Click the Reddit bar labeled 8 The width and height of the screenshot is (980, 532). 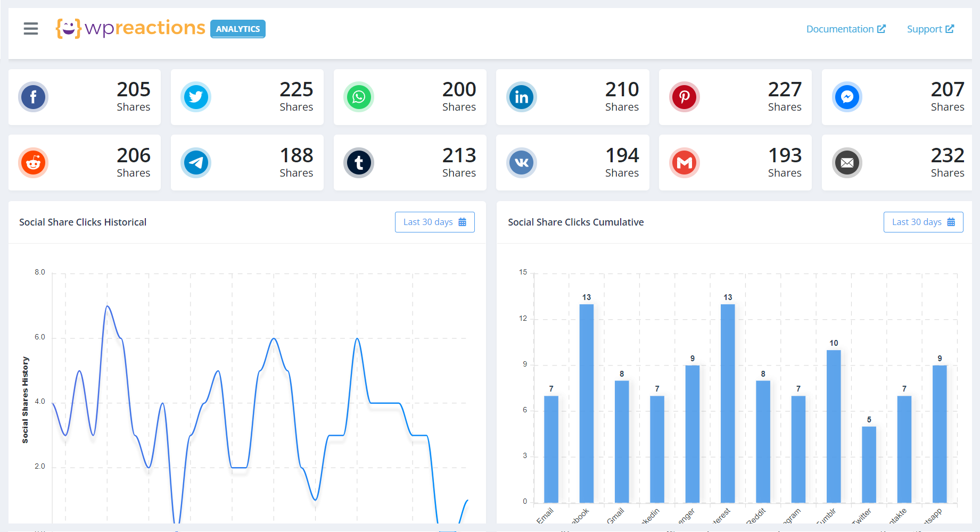pos(763,442)
